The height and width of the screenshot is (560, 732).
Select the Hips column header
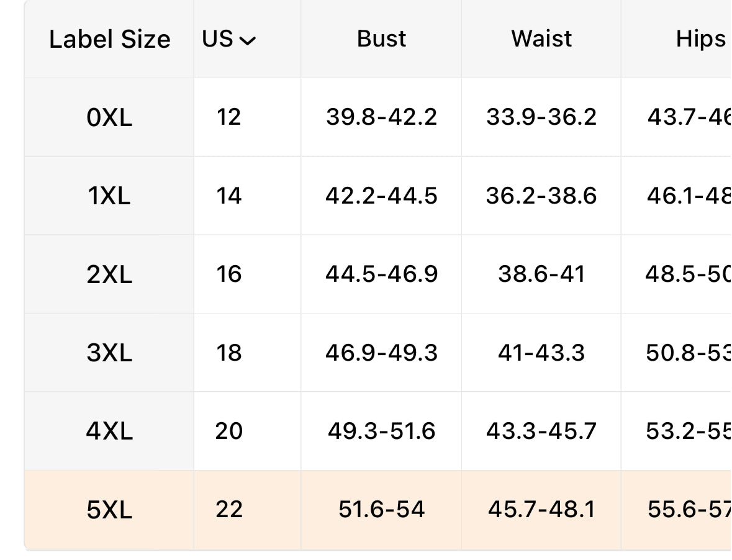(701, 40)
